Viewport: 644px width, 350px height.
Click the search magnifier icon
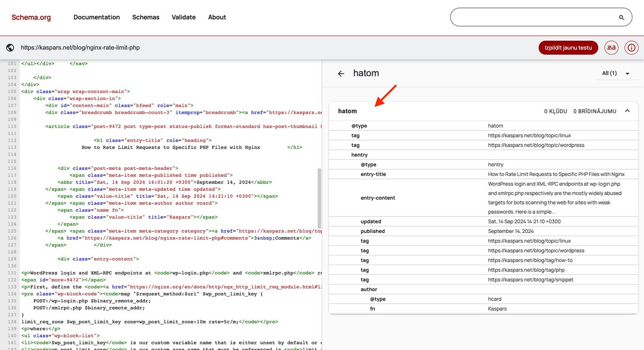pyautogui.click(x=621, y=18)
